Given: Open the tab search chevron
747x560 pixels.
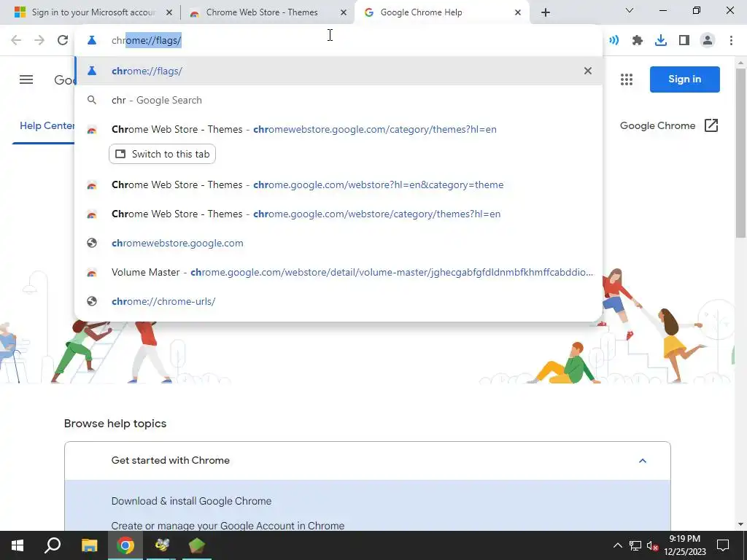Looking at the screenshot, I should point(630,10).
